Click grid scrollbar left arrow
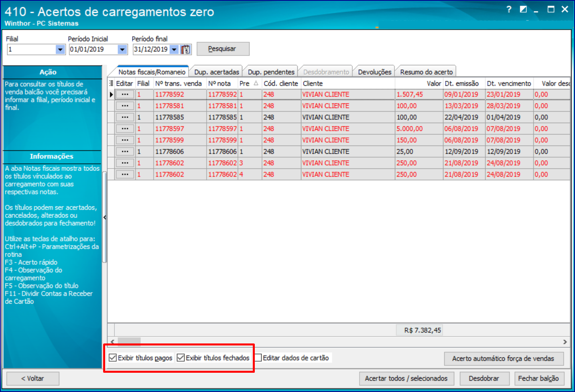Viewport: 575px width, 392px height. tap(112, 341)
